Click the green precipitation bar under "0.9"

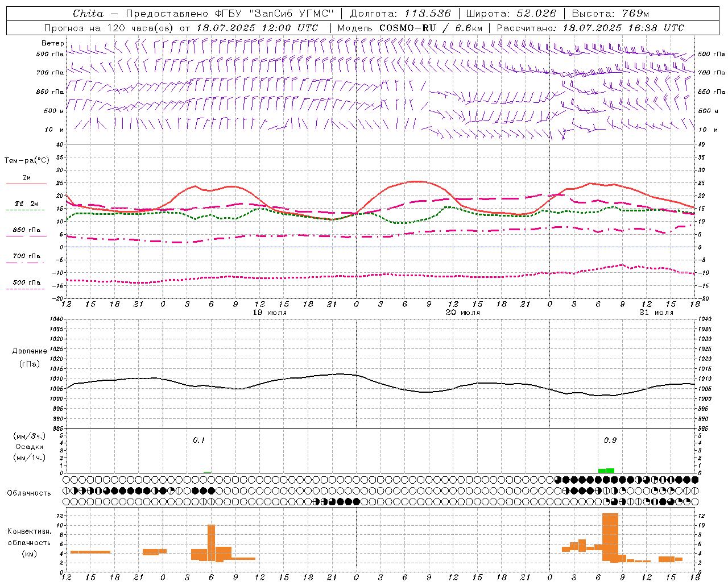click(x=606, y=471)
